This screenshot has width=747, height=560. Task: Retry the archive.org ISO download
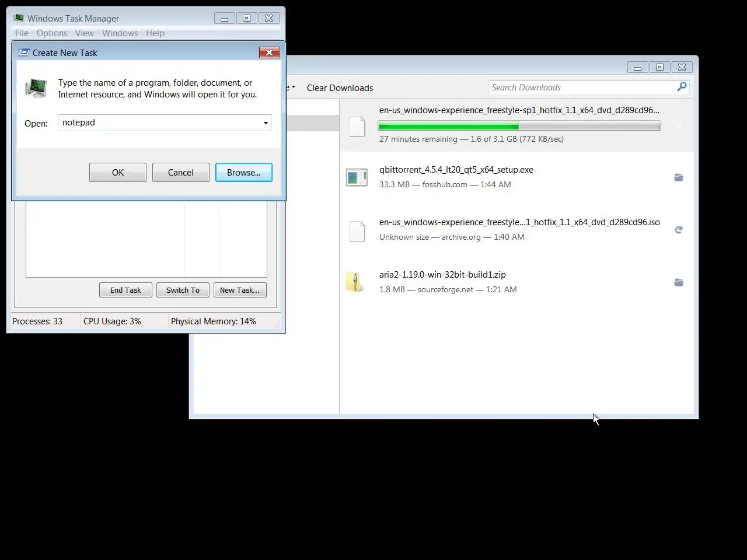[x=679, y=230]
